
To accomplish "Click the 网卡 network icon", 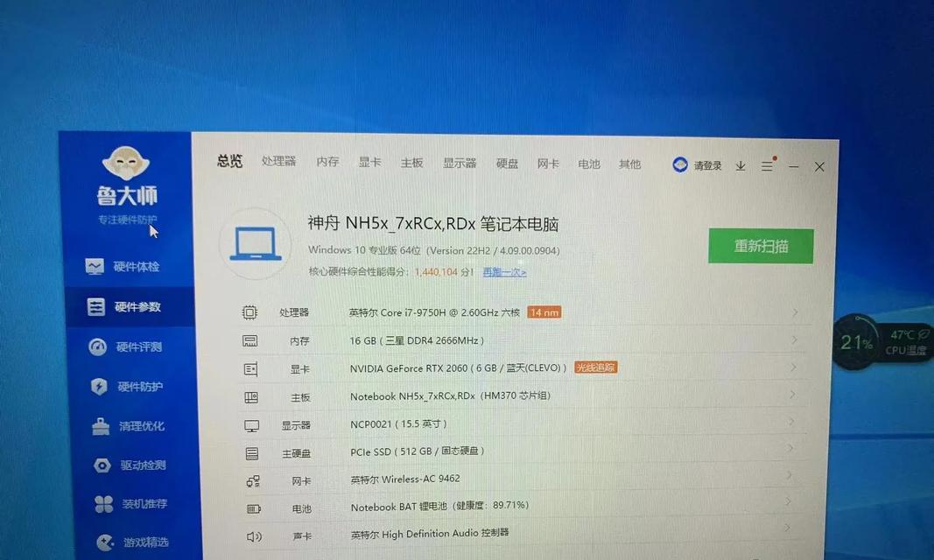I will [253, 481].
